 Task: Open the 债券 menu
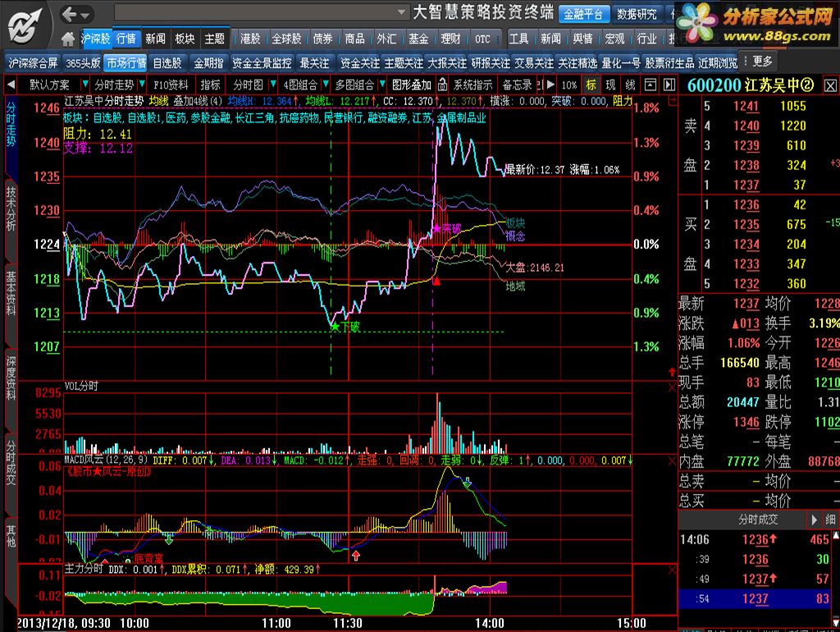322,39
